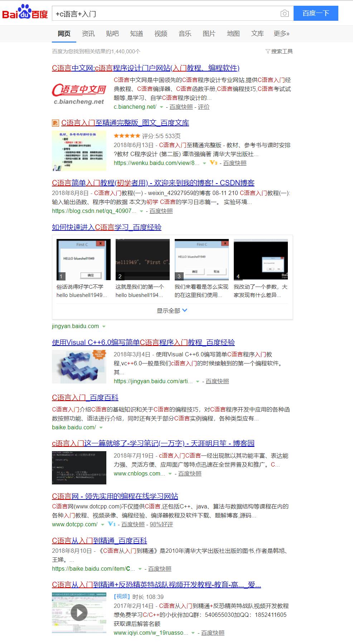Open 百度快照 for Visual C++6.0 result
This screenshot has width=353, height=644.
(x=217, y=381)
